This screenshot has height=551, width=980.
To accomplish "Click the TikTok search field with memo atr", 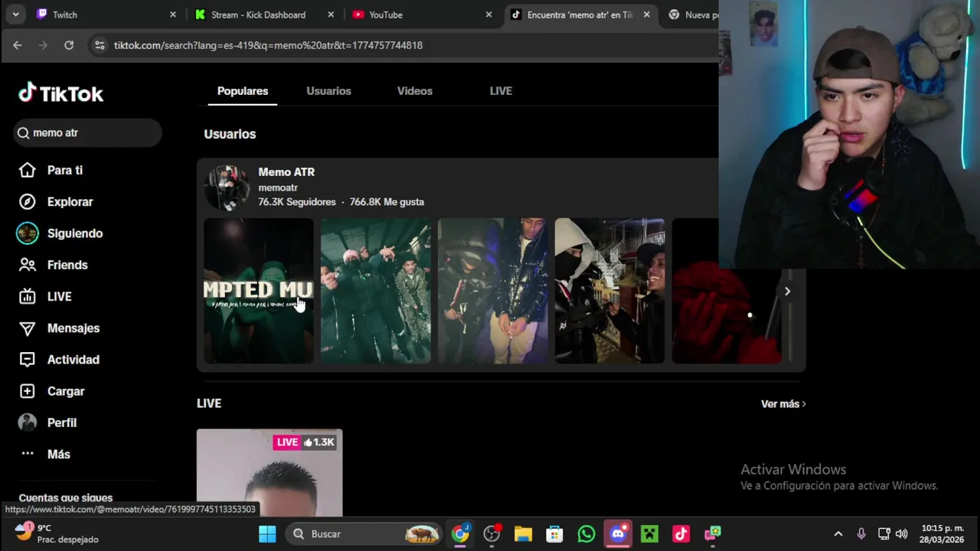I will pos(87,133).
